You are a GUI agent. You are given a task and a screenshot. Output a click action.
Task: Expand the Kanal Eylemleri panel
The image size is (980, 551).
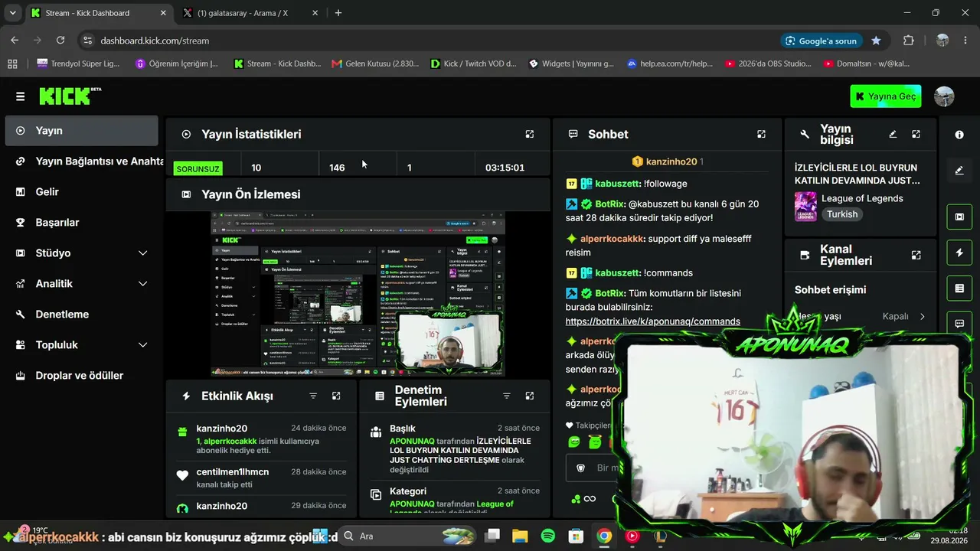916,255
